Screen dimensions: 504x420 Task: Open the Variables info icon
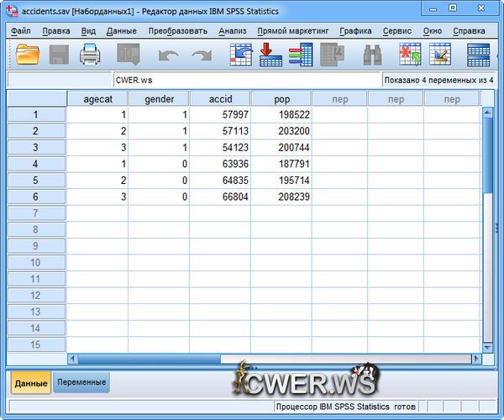pyautogui.click(x=301, y=55)
